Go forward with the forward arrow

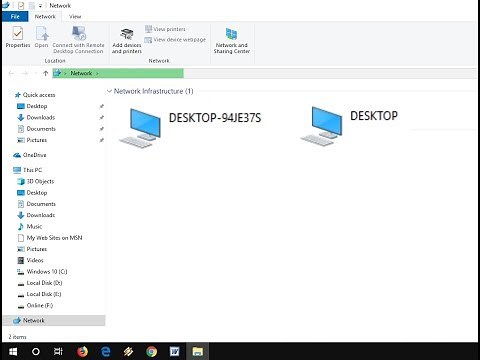(x=25, y=73)
